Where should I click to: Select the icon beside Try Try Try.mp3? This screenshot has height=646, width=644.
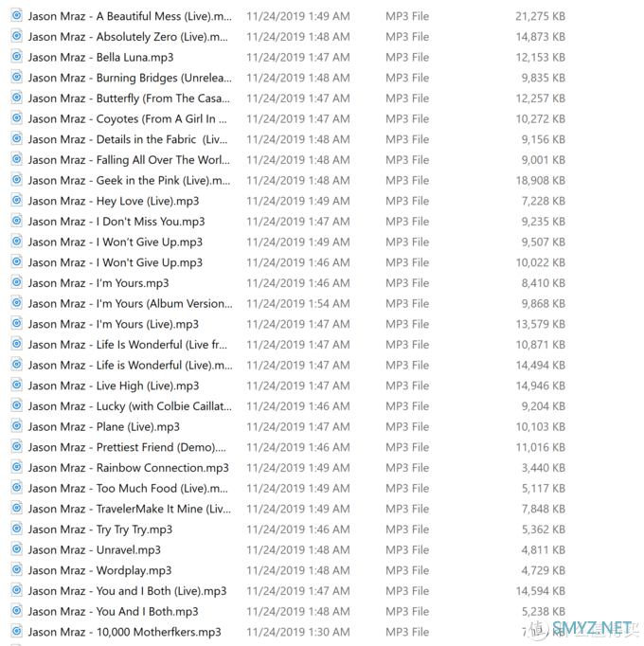[x=16, y=529]
